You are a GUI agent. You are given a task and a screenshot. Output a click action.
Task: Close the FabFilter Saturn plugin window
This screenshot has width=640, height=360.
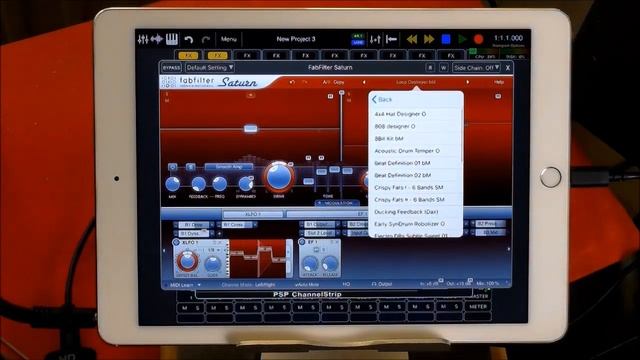pos(508,68)
